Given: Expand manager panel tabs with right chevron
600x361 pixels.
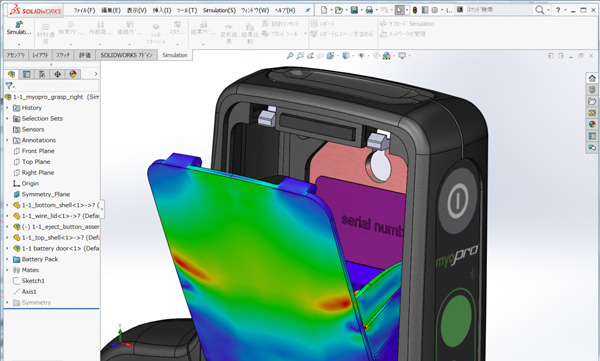Looking at the screenshot, I should click(x=96, y=74).
